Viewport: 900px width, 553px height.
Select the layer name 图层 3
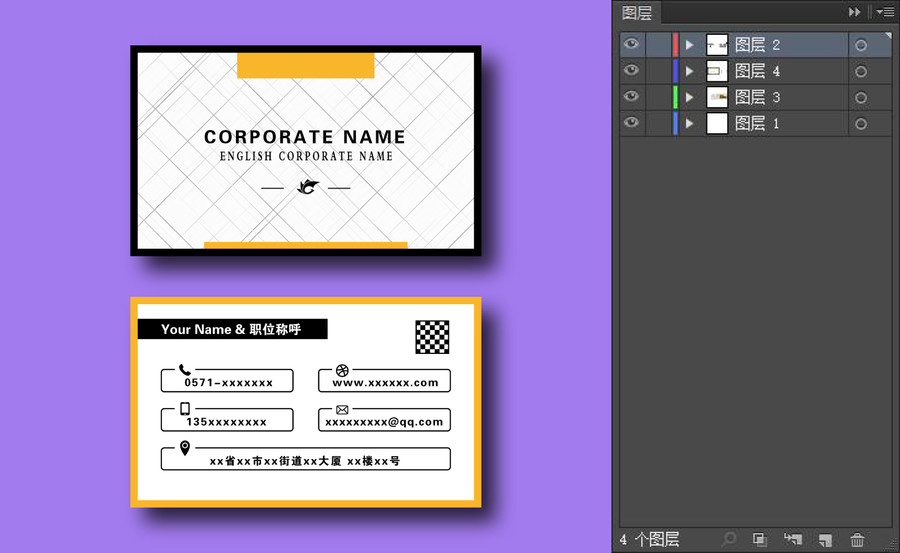757,97
